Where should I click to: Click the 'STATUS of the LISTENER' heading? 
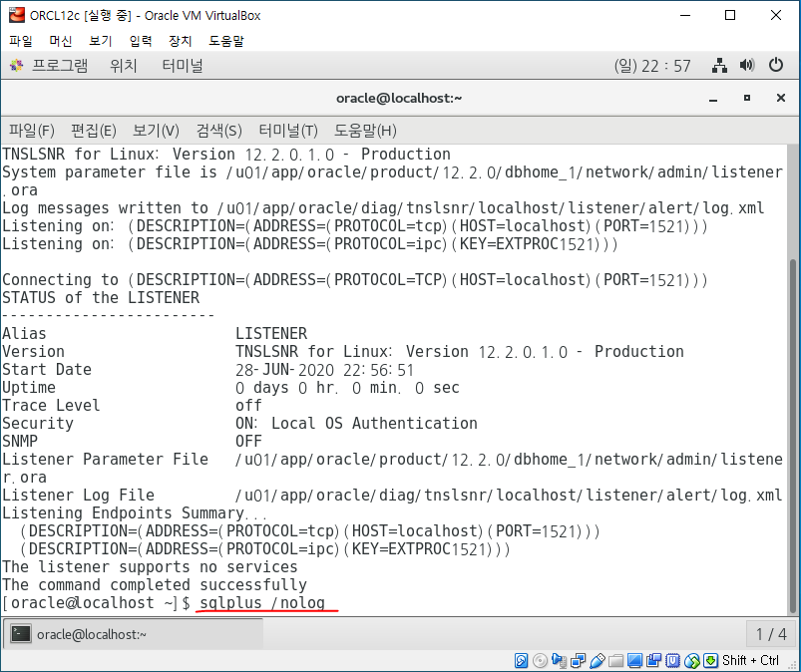pyautogui.click(x=101, y=298)
